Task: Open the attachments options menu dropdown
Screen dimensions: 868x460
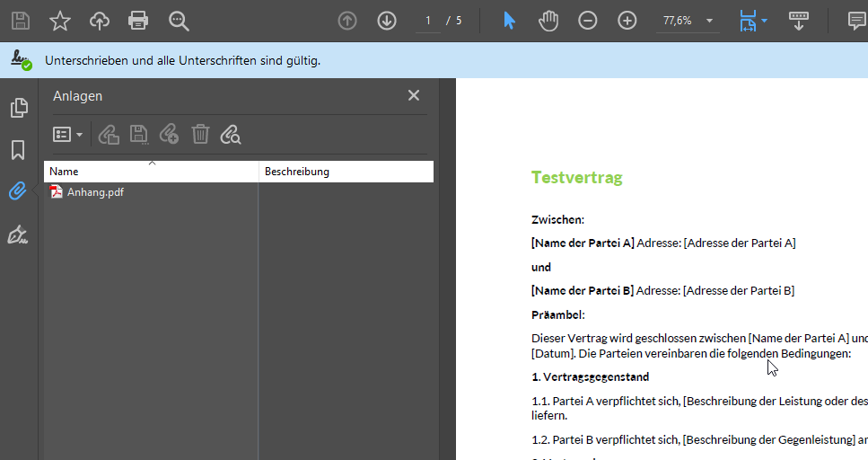Action: pos(67,135)
